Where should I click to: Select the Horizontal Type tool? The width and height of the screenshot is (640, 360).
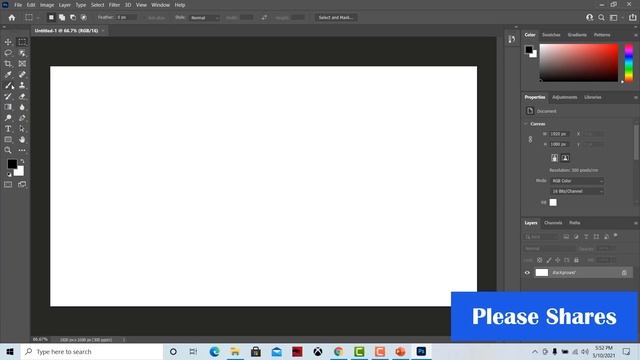(x=8, y=129)
